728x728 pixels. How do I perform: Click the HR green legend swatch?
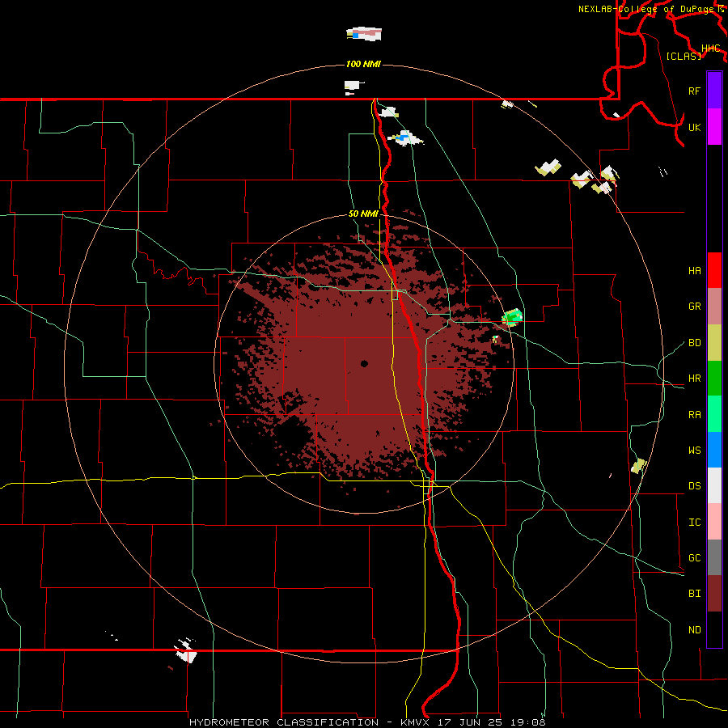(x=714, y=378)
